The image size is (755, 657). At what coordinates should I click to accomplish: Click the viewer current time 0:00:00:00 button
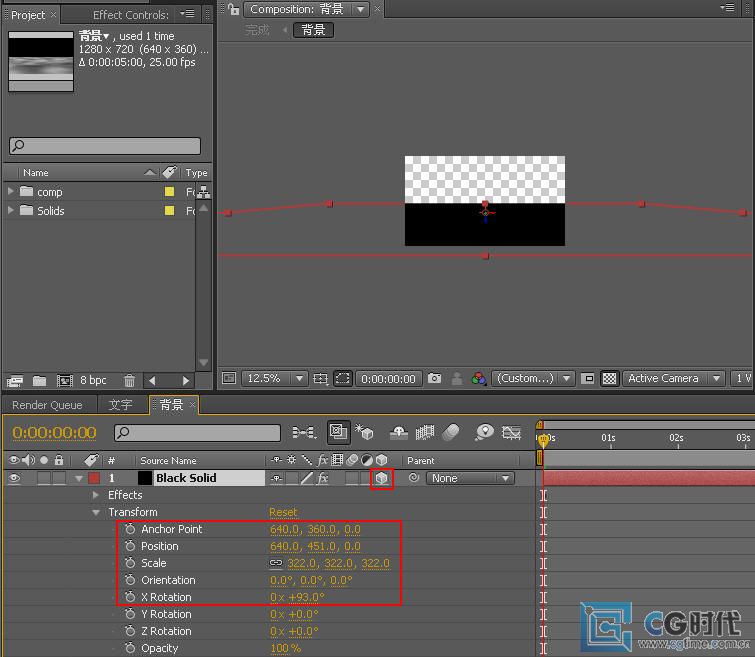click(x=388, y=379)
